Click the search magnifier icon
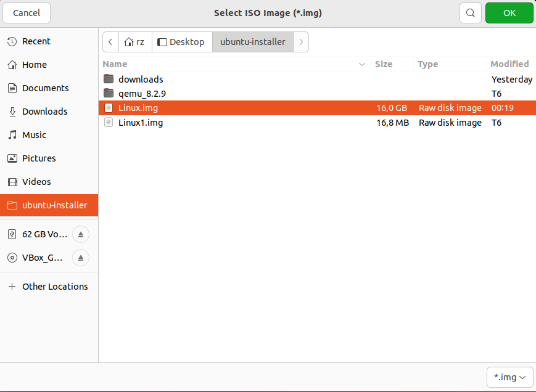 tap(470, 13)
